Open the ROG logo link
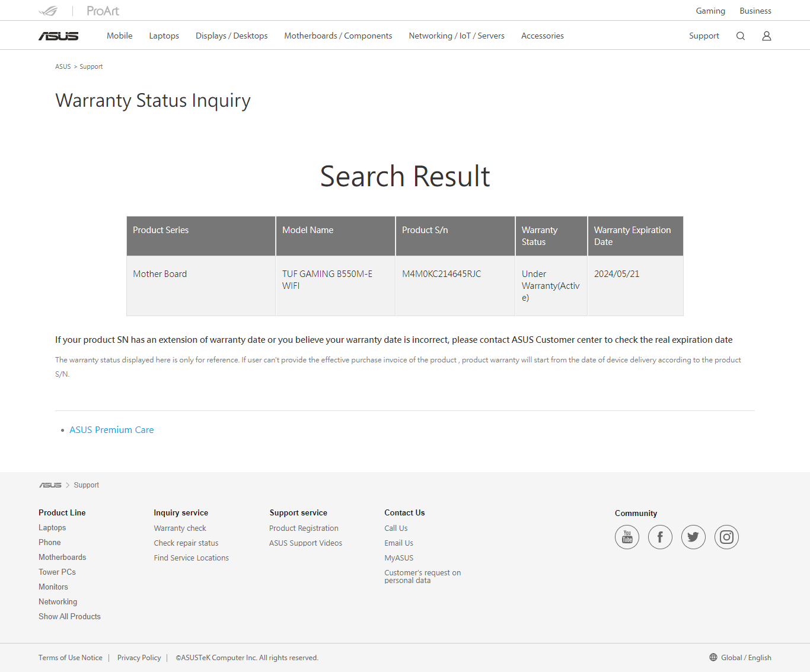Viewport: 810px width, 672px height. [x=48, y=11]
